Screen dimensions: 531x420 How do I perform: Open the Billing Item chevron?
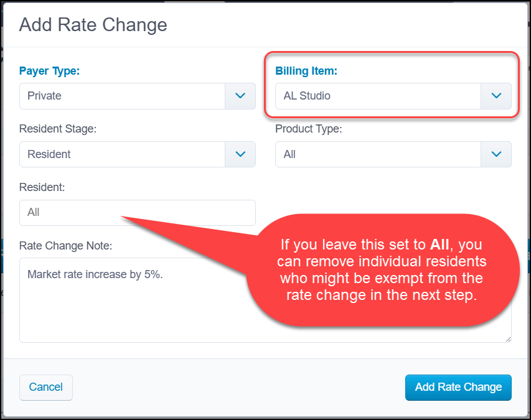[496, 96]
